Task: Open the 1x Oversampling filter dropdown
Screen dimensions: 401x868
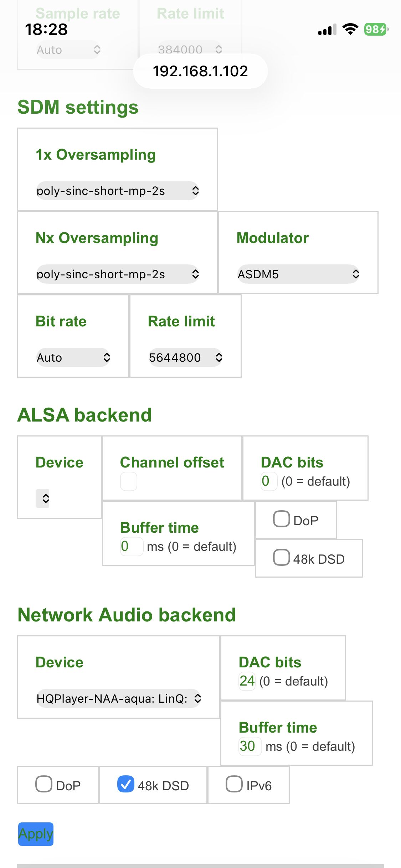Action: [118, 191]
